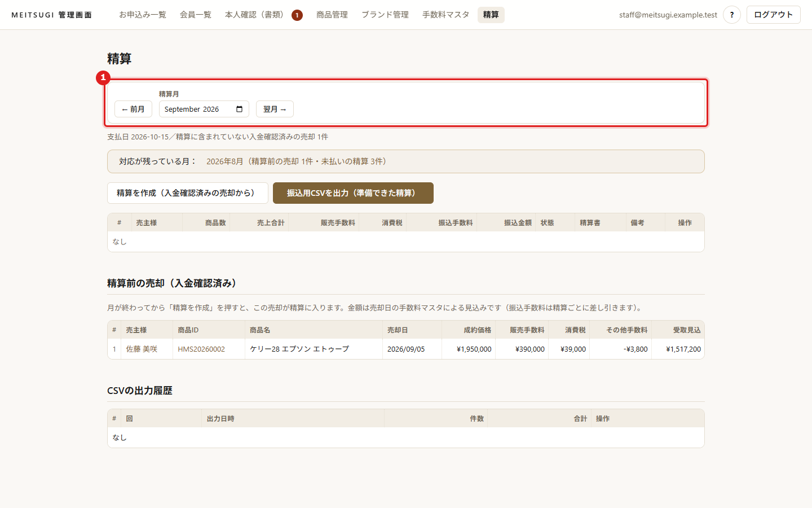This screenshot has height=508, width=812.
Task: Open the 手数料マスタ page
Action: pyautogui.click(x=446, y=15)
